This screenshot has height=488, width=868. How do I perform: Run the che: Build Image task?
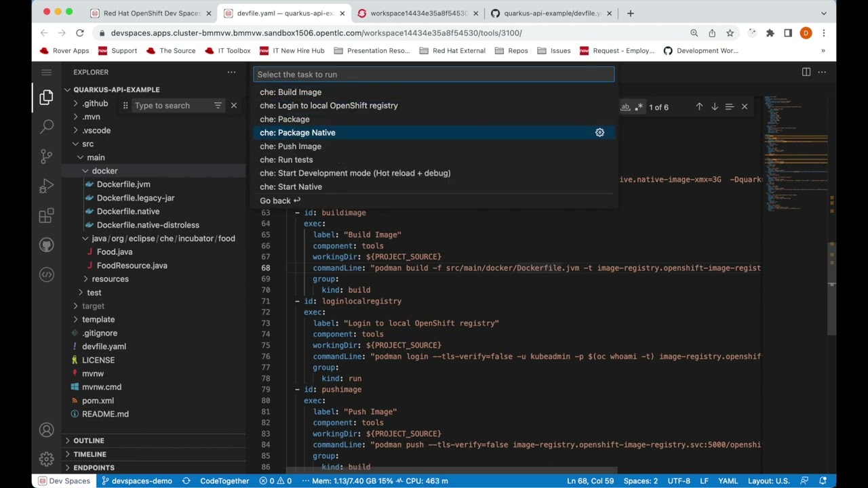[x=434, y=92]
